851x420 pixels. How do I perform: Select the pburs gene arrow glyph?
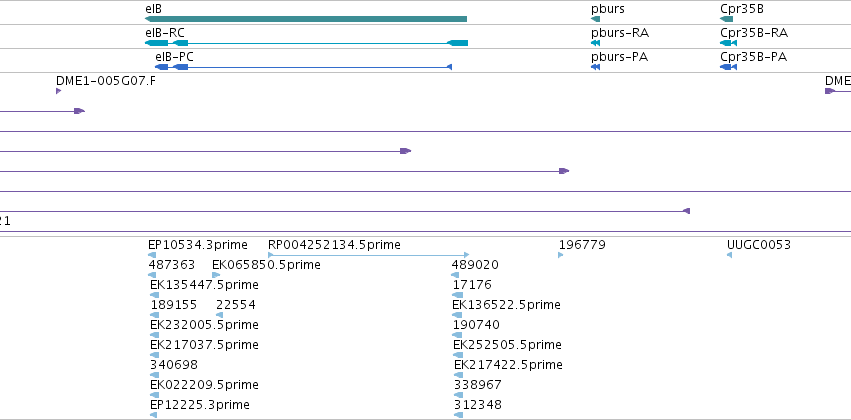coord(595,19)
